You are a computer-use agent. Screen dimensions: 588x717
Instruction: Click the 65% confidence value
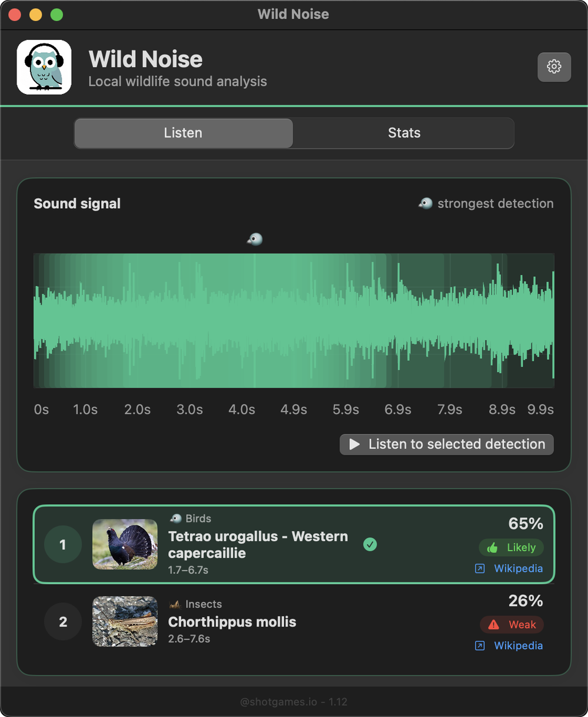526,524
